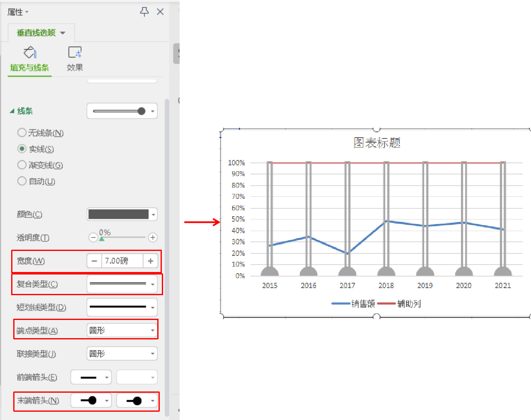
Task: Increase transparency with plus button
Action: (153, 237)
